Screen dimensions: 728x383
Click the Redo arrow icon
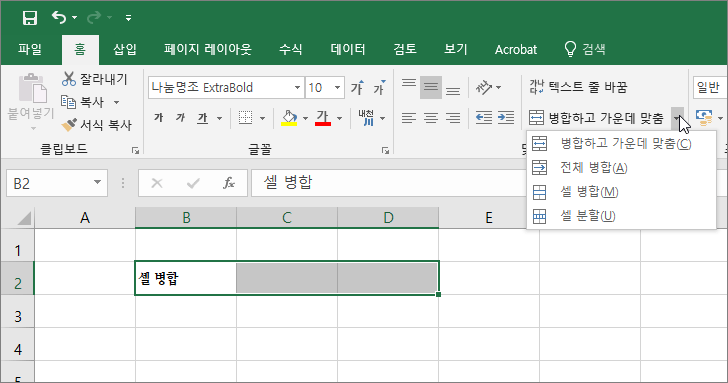(94, 18)
